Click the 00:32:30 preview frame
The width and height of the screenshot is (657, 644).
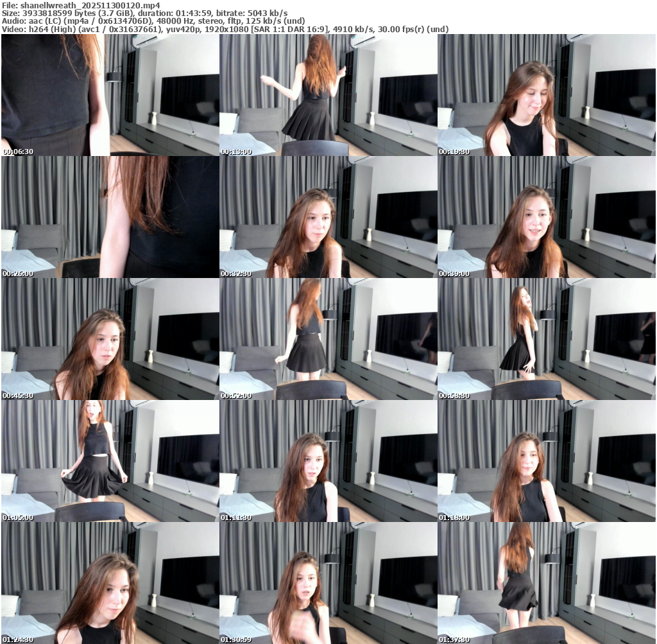point(328,216)
